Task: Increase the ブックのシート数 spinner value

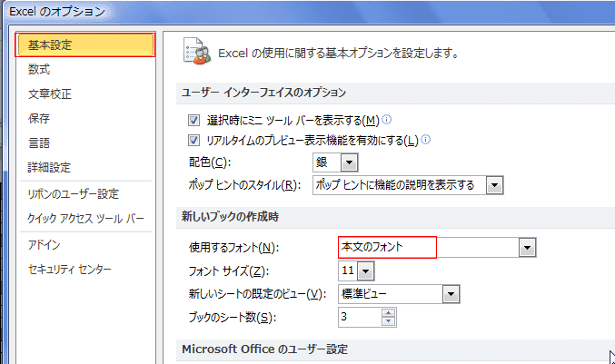Action: [390, 313]
